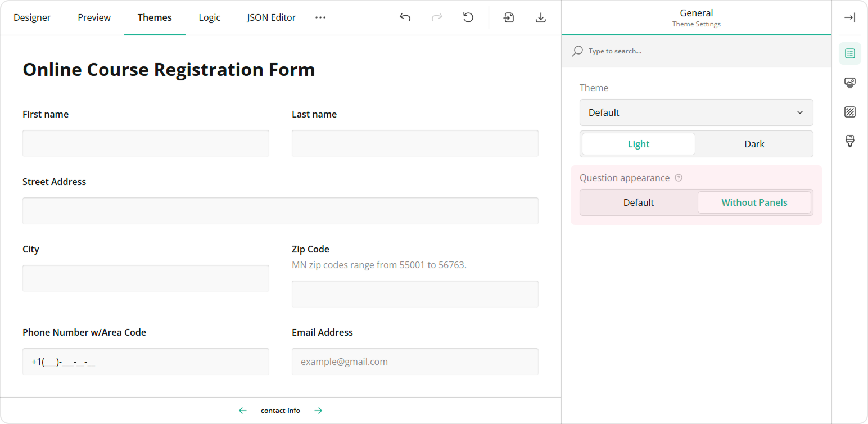
Task: Open the contact-info page link
Action: click(281, 411)
